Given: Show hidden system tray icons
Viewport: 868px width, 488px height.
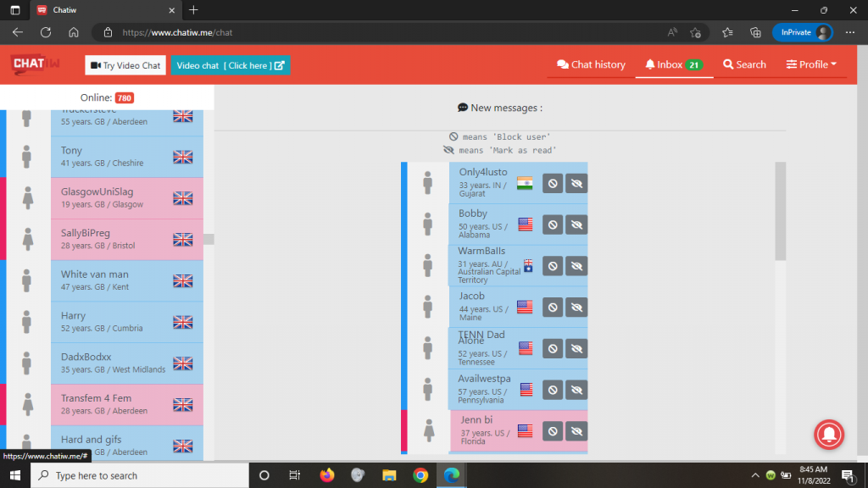Looking at the screenshot, I should (754, 475).
